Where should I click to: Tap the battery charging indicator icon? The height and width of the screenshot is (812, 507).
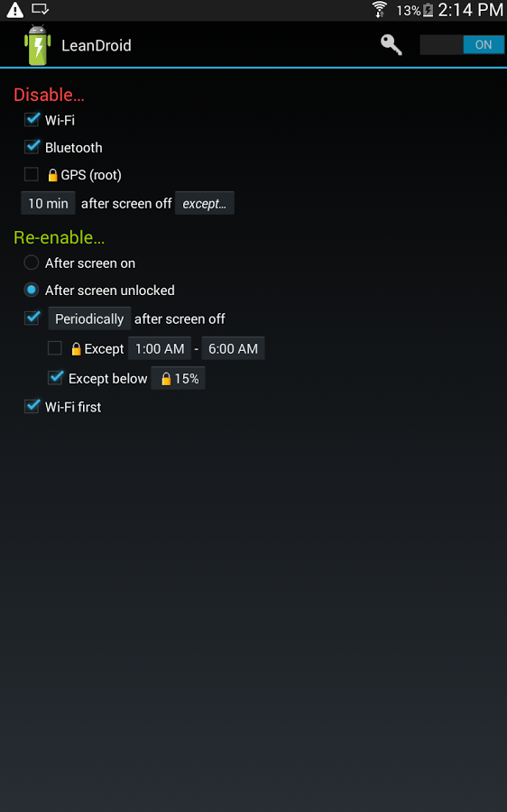point(428,10)
